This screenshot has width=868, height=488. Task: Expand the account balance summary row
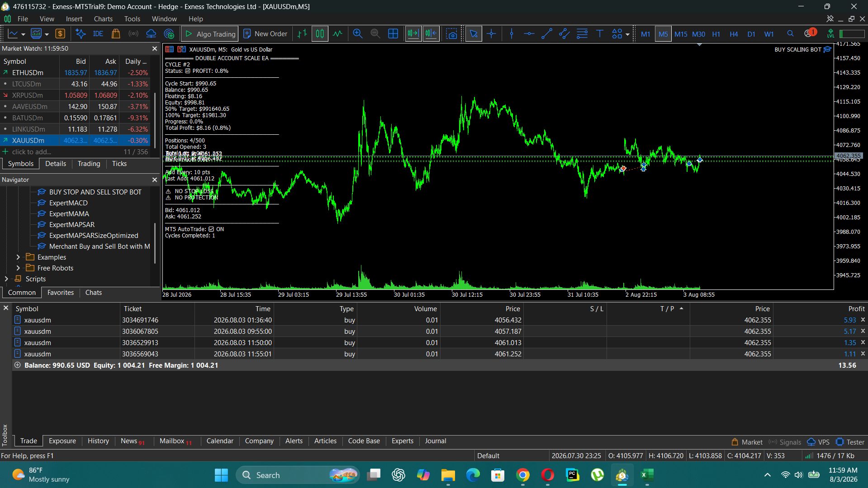[x=18, y=365]
